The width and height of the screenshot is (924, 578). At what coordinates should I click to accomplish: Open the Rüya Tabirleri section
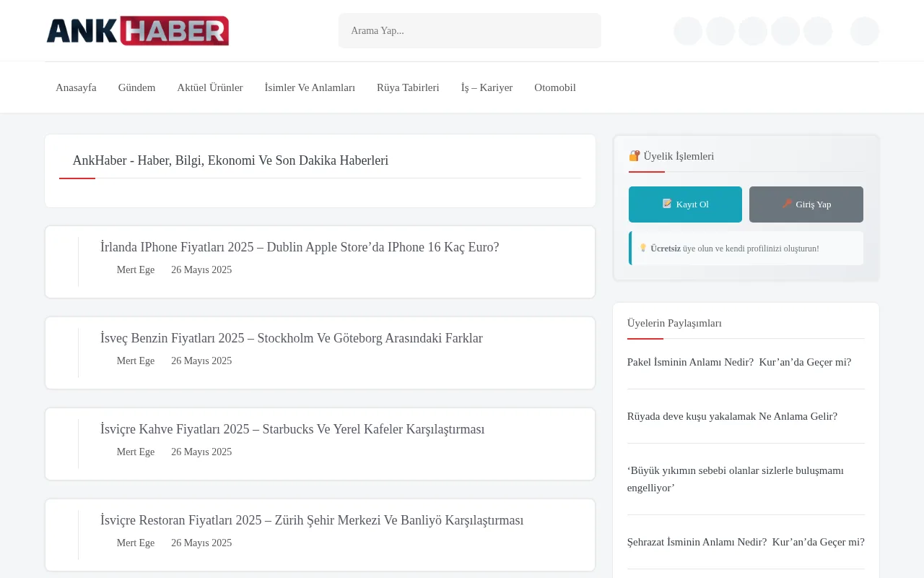point(408,87)
